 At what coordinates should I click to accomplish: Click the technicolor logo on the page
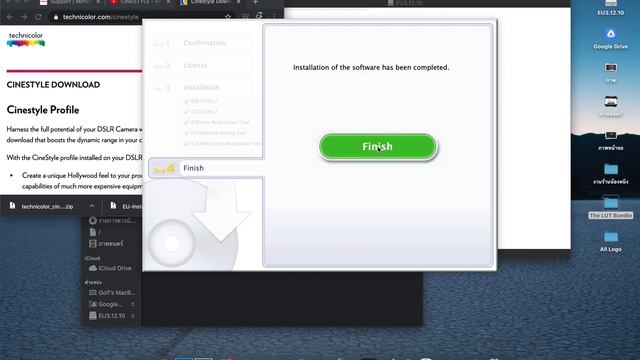pos(26,39)
